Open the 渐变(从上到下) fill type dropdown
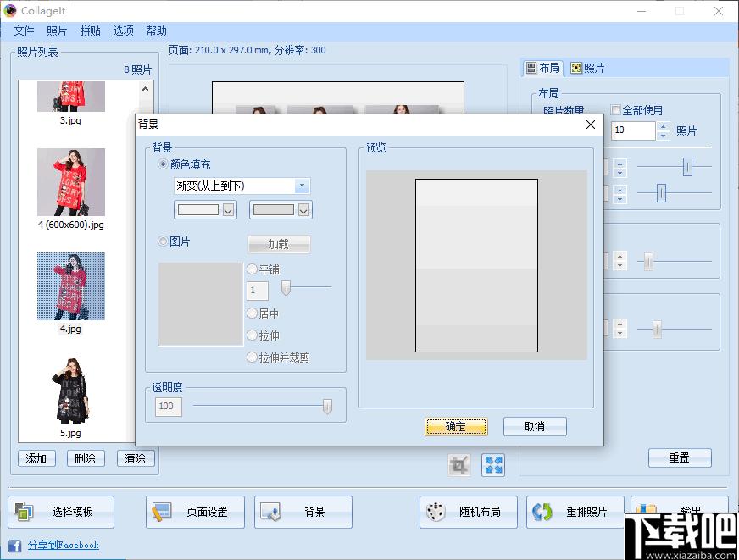Viewport: 739px width, 560px height. coord(302,186)
